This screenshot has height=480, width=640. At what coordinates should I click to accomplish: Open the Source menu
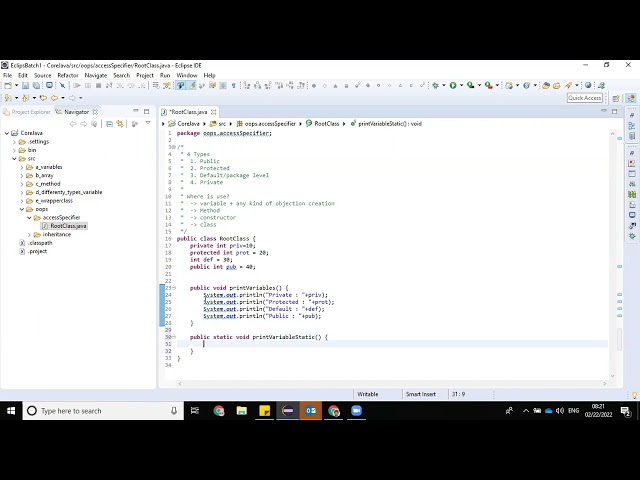pyautogui.click(x=42, y=76)
